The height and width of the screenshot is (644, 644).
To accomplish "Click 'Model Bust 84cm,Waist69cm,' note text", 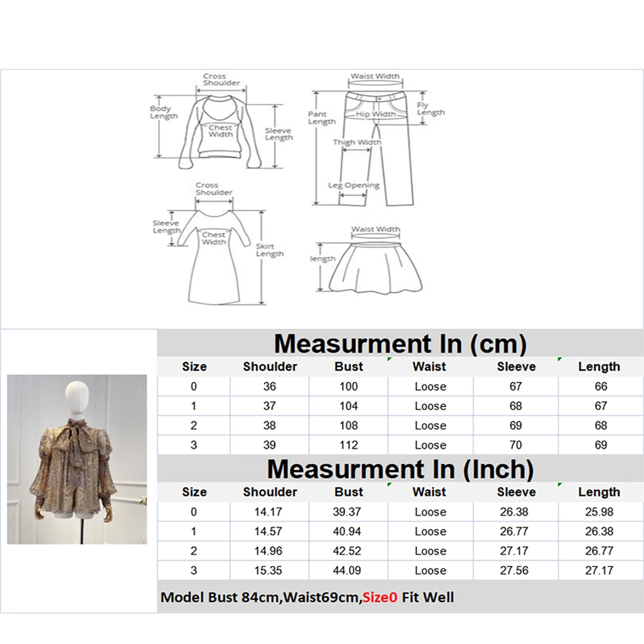I will pos(261,597).
